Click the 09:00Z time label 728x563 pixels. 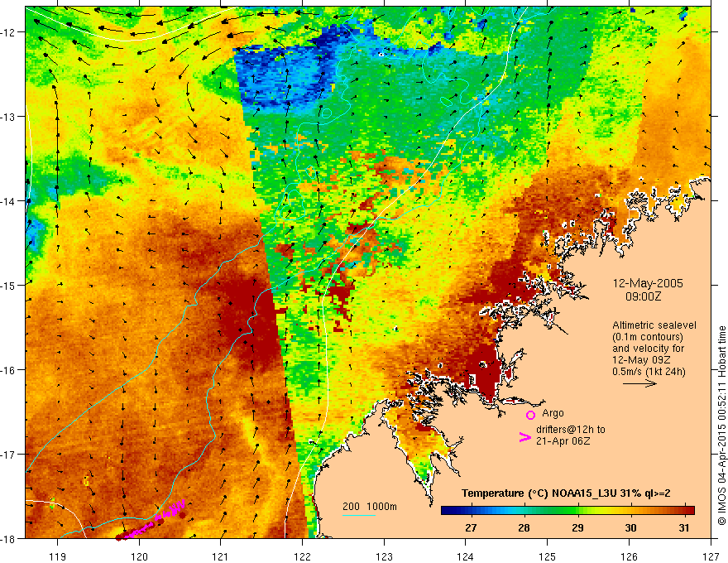pos(643,296)
